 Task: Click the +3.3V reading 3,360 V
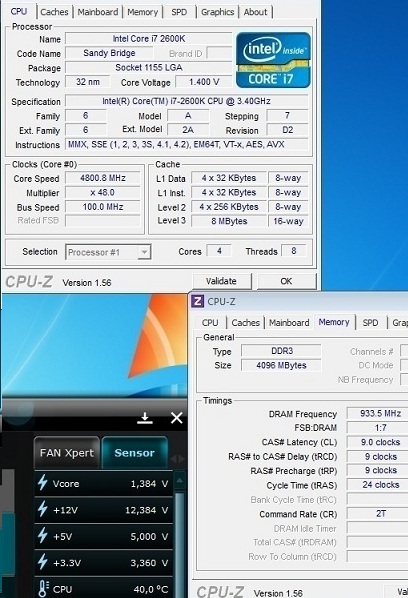click(149, 563)
